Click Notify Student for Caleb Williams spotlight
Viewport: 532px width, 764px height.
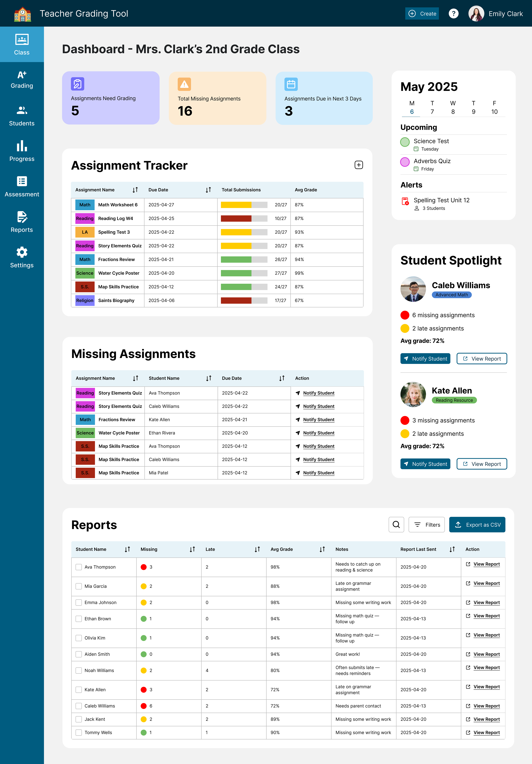pos(425,359)
